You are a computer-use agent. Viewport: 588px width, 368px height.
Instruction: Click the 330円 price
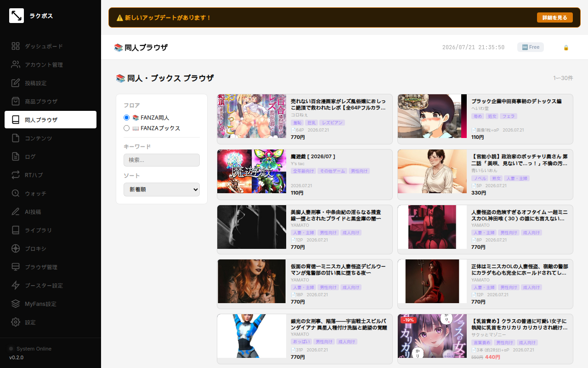(478, 193)
